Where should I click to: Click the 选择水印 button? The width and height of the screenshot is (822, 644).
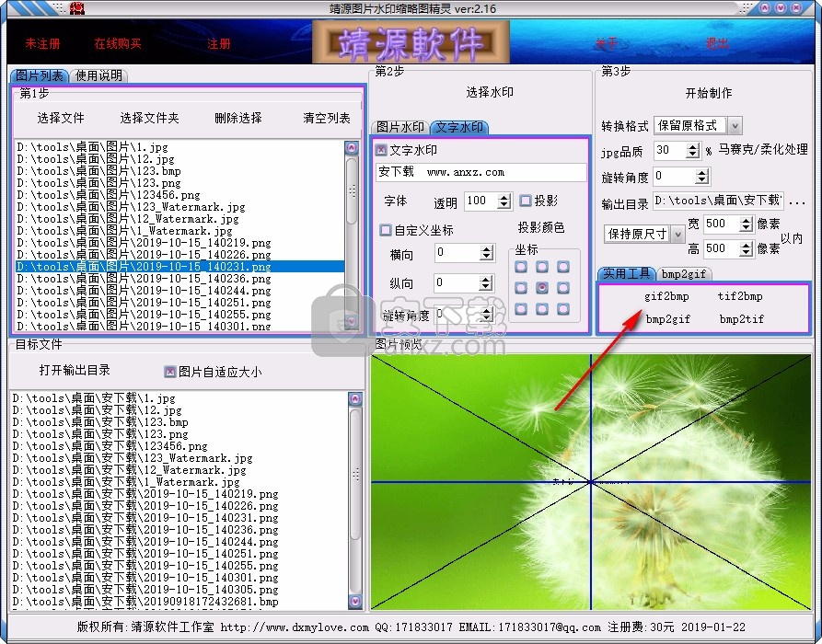coord(490,92)
